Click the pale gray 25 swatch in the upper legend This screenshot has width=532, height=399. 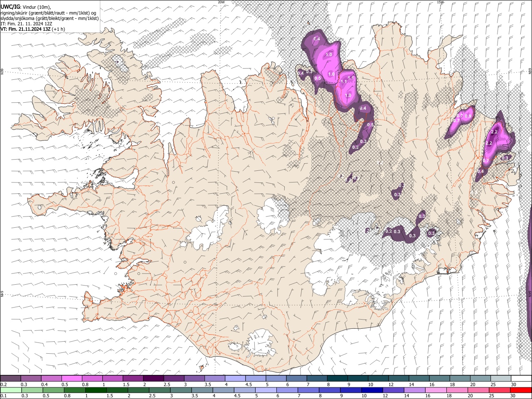click(500, 379)
